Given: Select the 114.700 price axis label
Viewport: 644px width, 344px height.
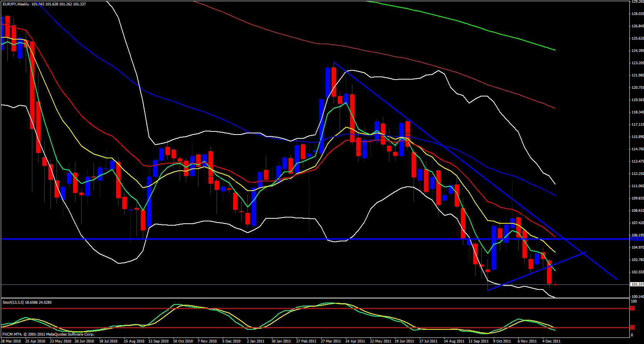Looking at the screenshot, I should click(x=637, y=149).
